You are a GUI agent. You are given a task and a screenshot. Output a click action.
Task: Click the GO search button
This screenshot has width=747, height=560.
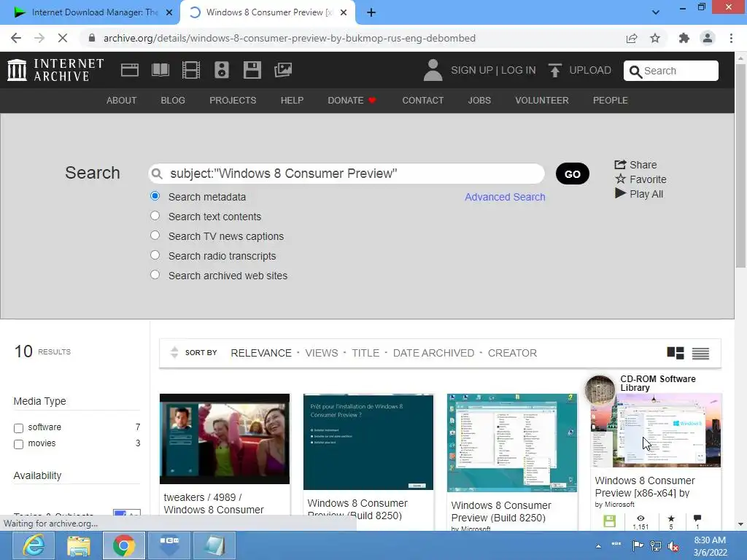(x=572, y=174)
